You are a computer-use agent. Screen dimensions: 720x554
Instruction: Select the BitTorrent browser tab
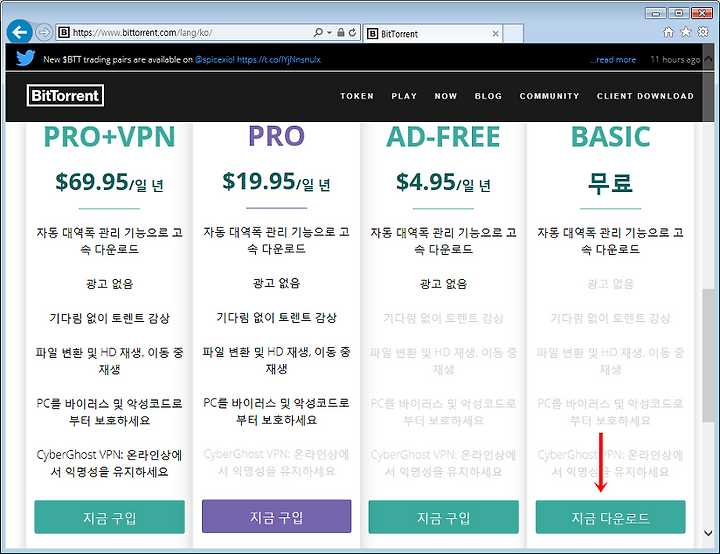432,34
